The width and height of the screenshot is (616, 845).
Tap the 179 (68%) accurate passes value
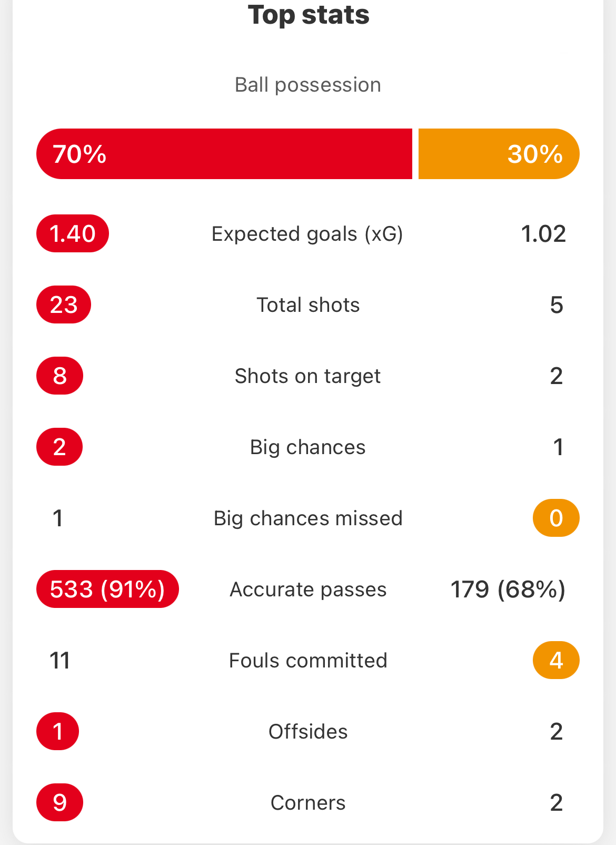pyautogui.click(x=508, y=589)
